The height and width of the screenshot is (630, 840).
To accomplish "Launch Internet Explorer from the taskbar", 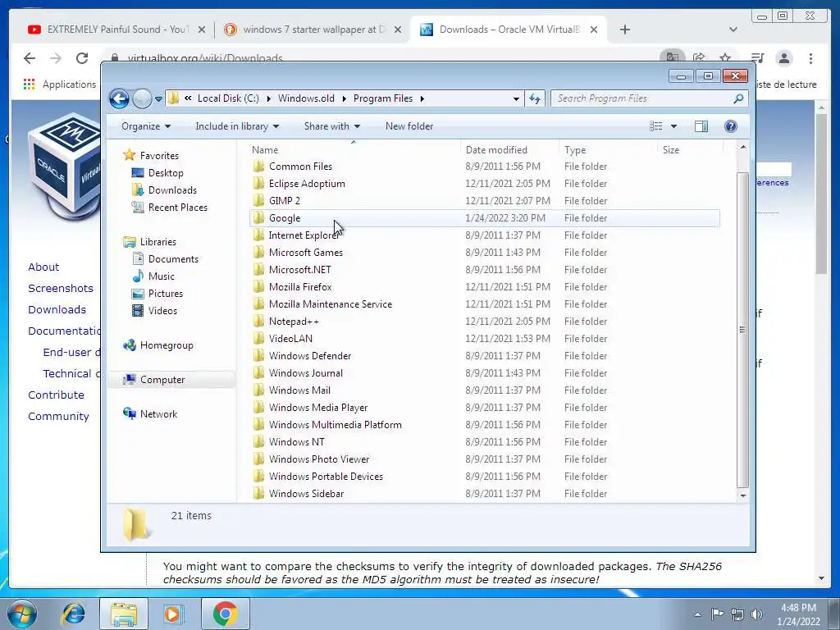I will pos(73,614).
